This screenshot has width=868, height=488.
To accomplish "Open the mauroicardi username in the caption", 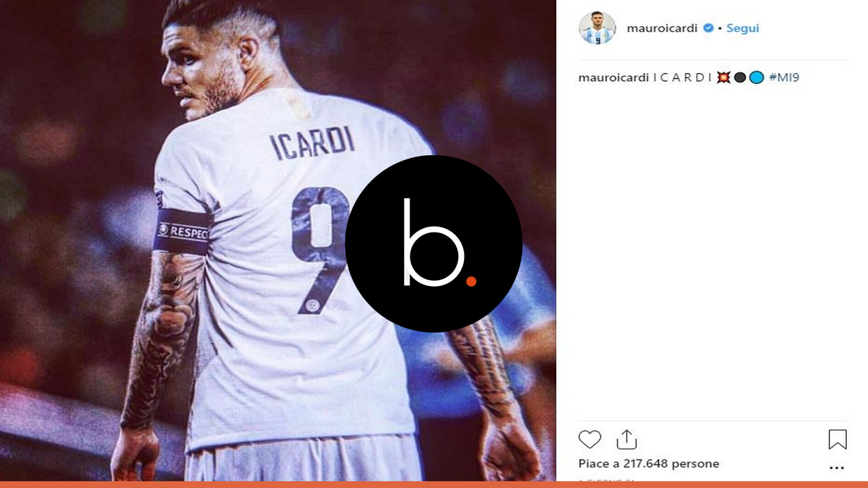I will click(x=614, y=78).
